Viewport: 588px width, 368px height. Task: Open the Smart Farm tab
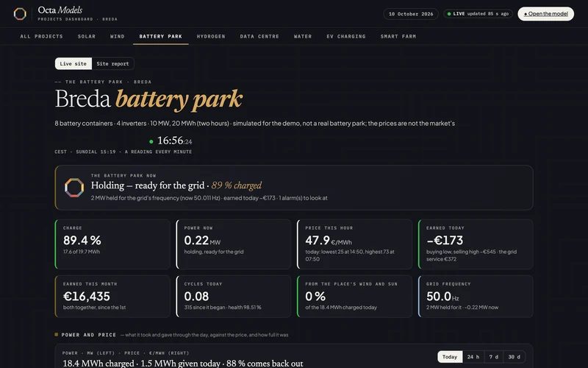[398, 36]
